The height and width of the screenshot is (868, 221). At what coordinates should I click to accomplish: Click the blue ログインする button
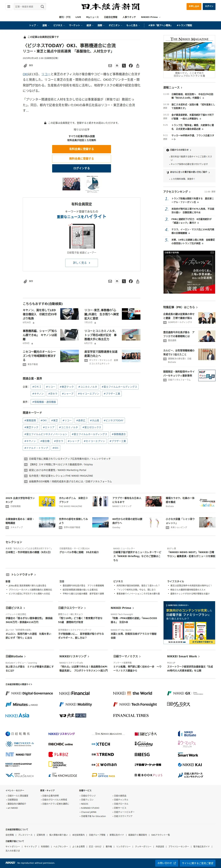(x=81, y=168)
